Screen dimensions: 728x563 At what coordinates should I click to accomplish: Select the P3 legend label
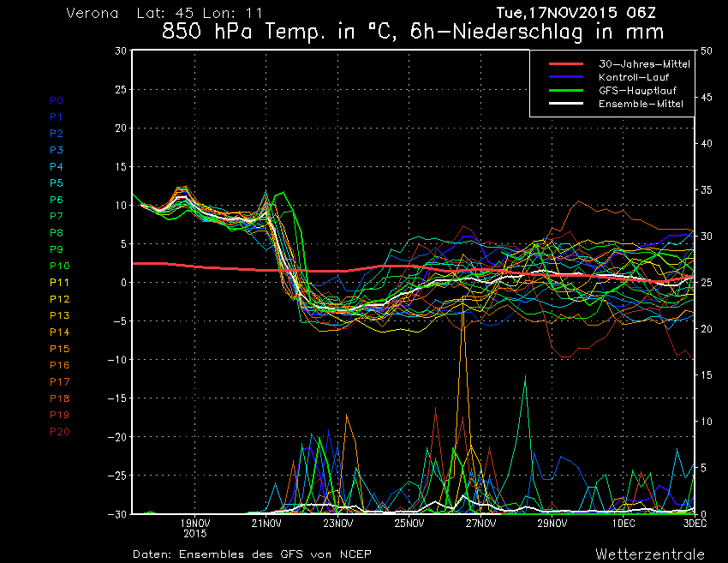click(57, 150)
